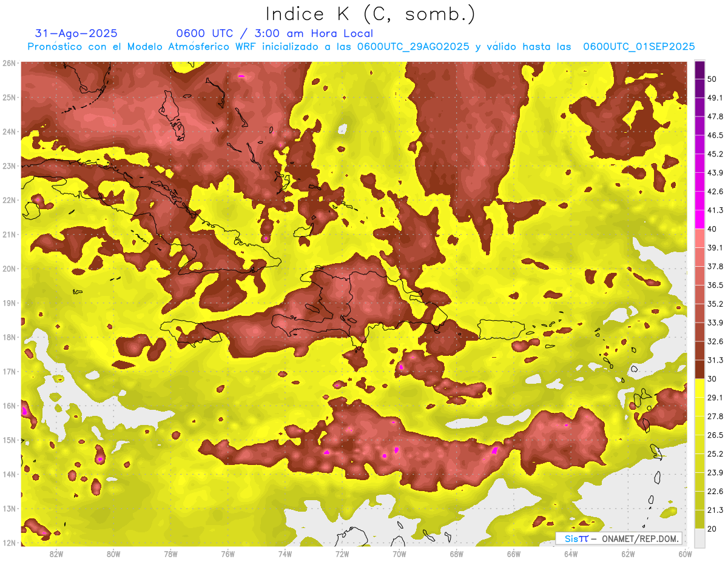Image resolution: width=728 pixels, height=562 pixels.
Task: Click the 20N latitude label
Action: pyautogui.click(x=9, y=269)
